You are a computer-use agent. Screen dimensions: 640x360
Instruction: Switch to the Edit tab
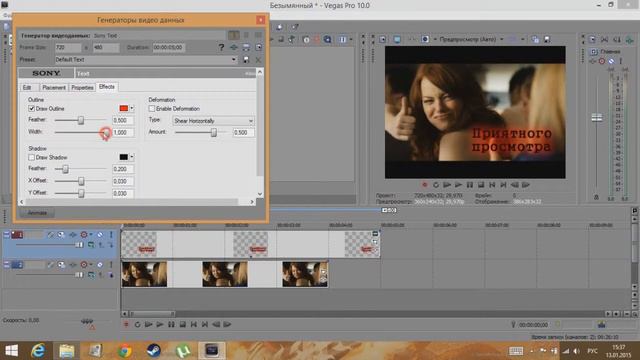[27, 87]
